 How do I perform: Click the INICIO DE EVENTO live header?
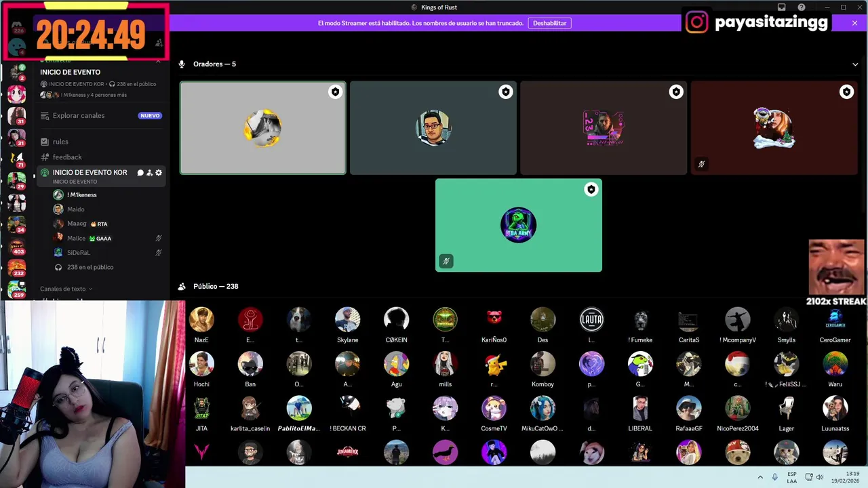click(70, 73)
